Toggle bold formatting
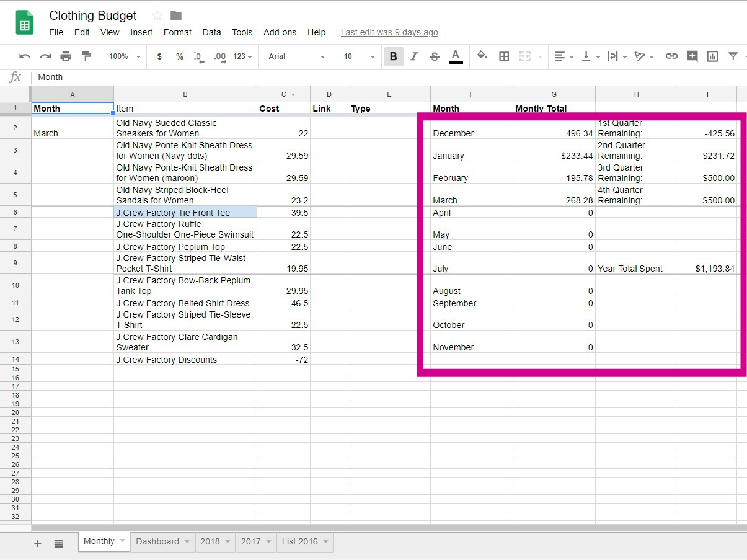747x560 pixels. coord(393,56)
